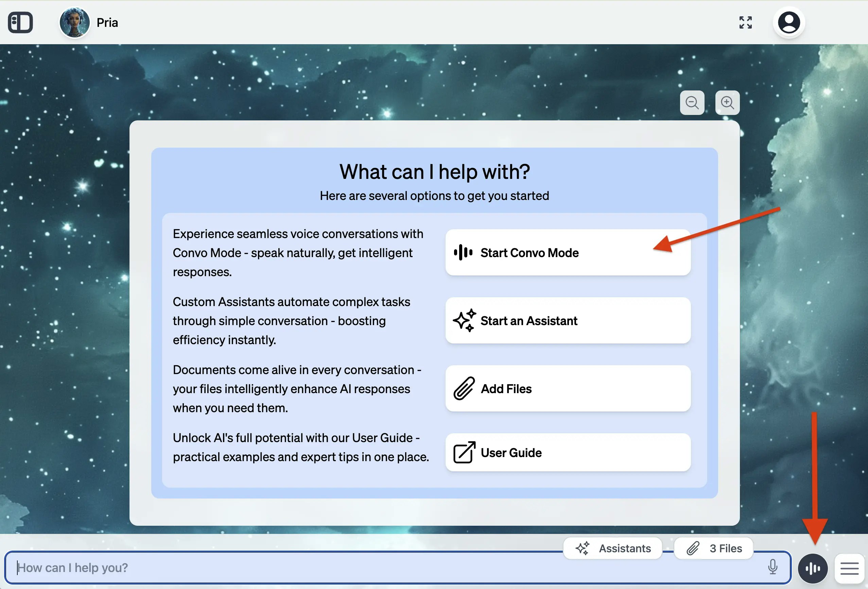Click the zoom out magnifier icon
This screenshot has height=589, width=868.
point(692,102)
